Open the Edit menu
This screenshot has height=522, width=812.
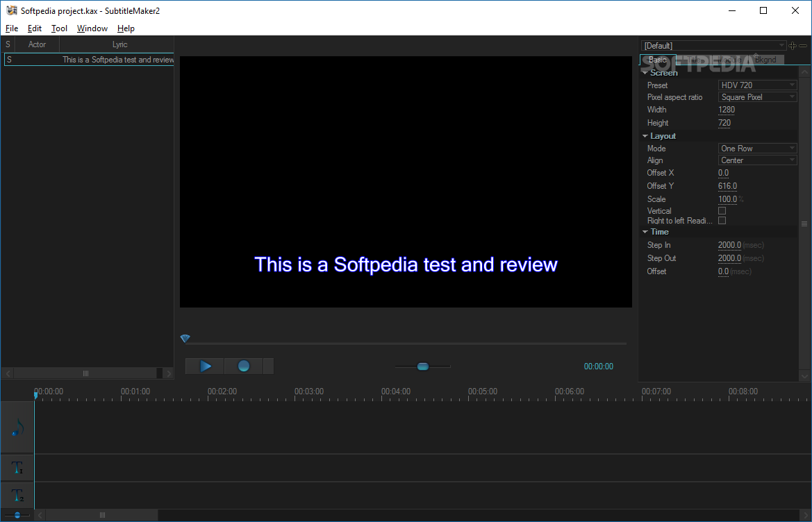pyautogui.click(x=35, y=28)
